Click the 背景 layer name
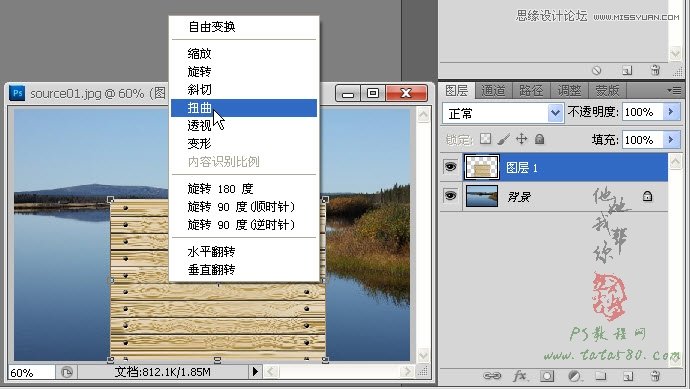 519,197
